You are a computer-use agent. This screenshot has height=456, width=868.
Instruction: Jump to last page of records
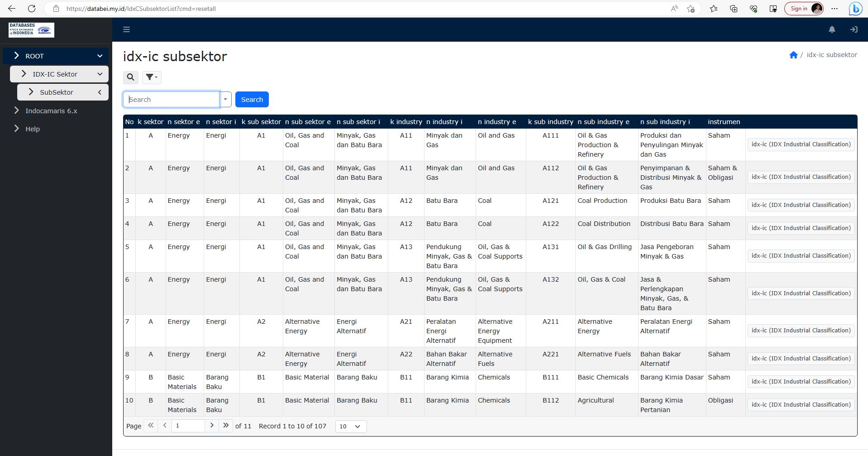pyautogui.click(x=226, y=426)
